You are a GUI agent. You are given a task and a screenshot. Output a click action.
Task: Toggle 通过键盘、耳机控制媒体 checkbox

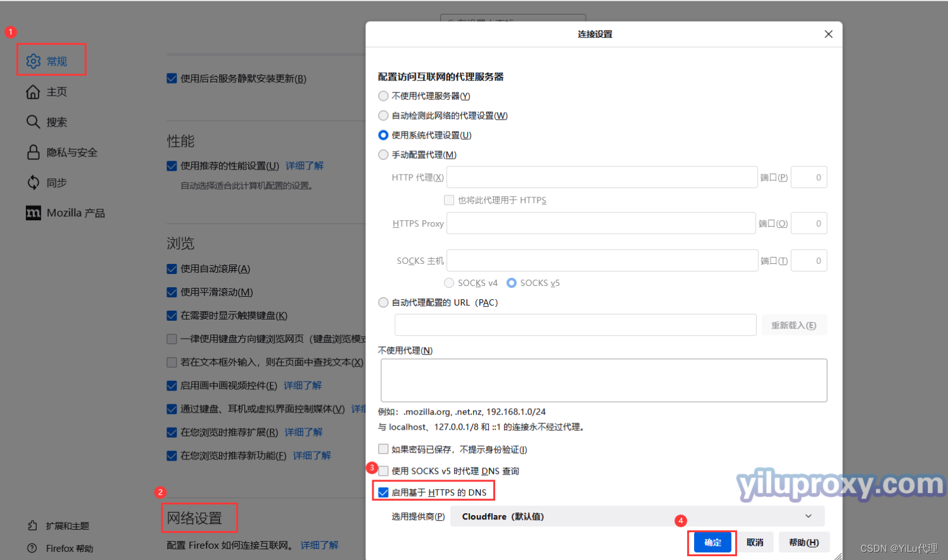[x=172, y=409]
